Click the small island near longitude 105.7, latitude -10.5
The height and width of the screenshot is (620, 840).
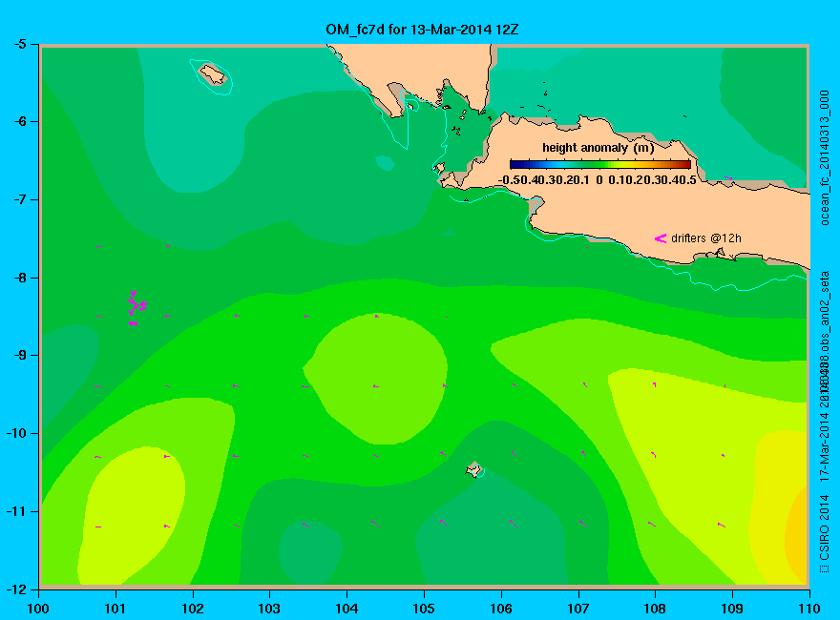[x=473, y=469]
